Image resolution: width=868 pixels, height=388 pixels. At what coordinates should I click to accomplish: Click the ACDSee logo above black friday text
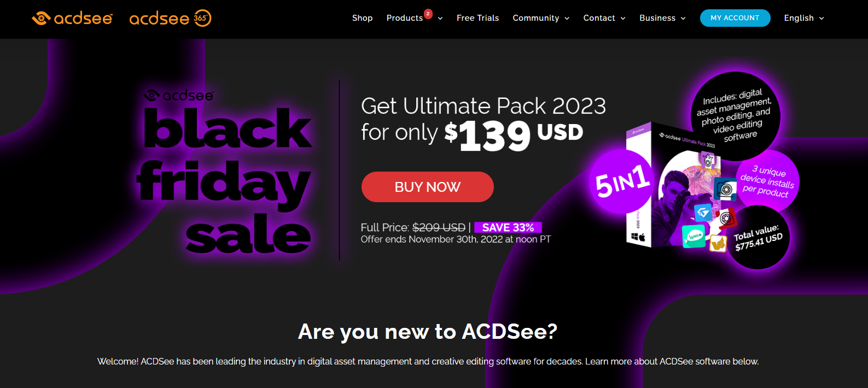tap(178, 96)
